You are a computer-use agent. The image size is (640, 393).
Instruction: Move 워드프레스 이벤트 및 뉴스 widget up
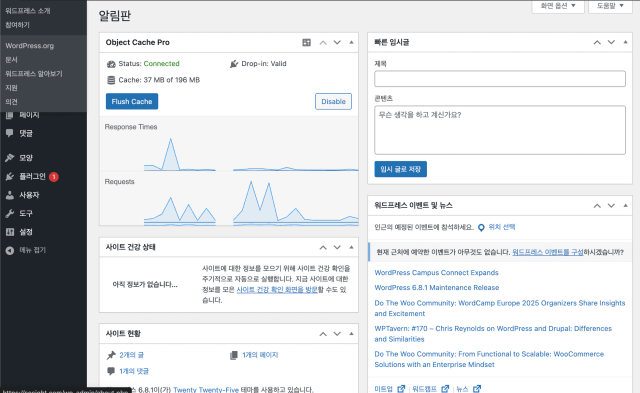tap(597, 206)
